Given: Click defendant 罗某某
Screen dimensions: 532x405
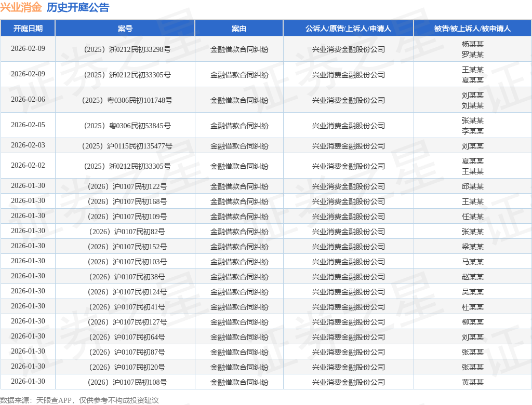Looking at the screenshot, I should pyautogui.click(x=473, y=55).
